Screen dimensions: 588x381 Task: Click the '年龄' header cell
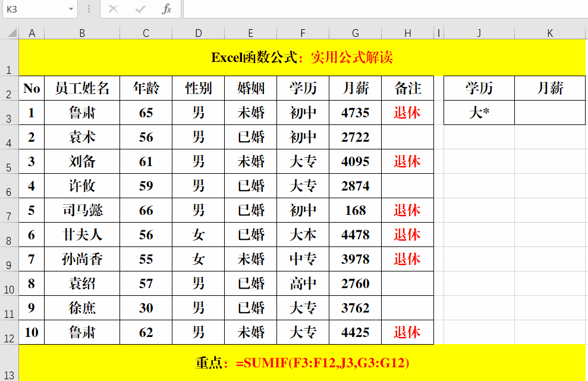click(x=146, y=88)
